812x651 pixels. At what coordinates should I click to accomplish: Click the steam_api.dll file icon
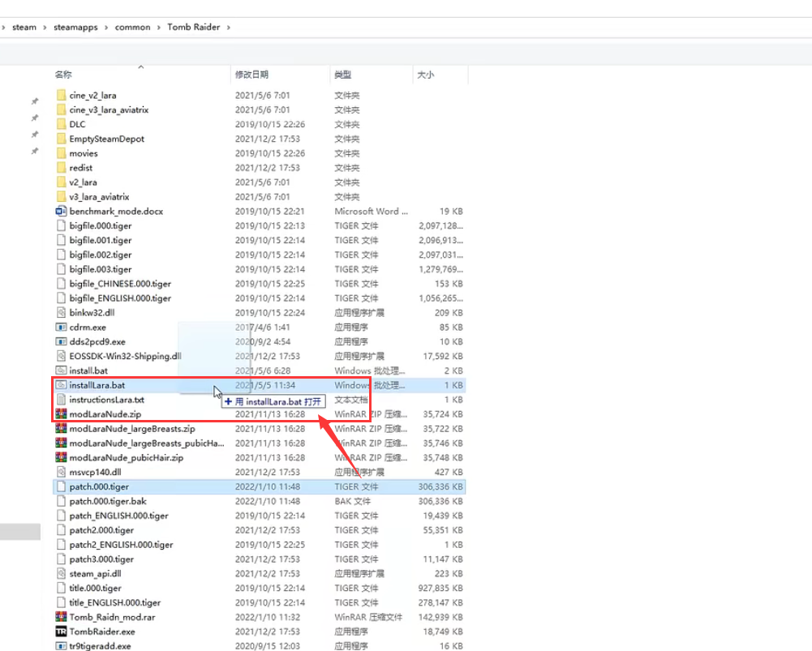61,573
